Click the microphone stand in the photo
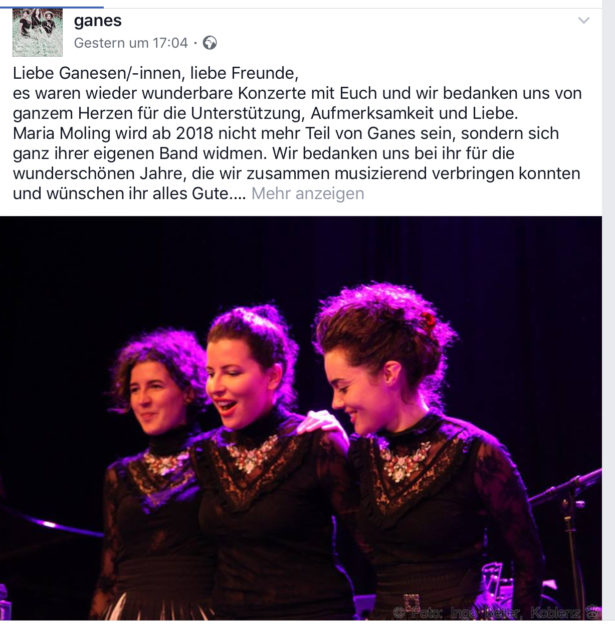This screenshot has width=615, height=625. (568, 534)
